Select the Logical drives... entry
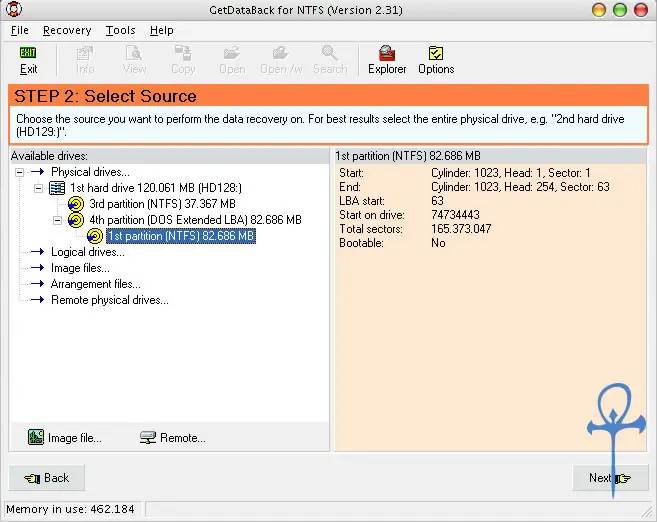The image size is (657, 522). point(88,252)
